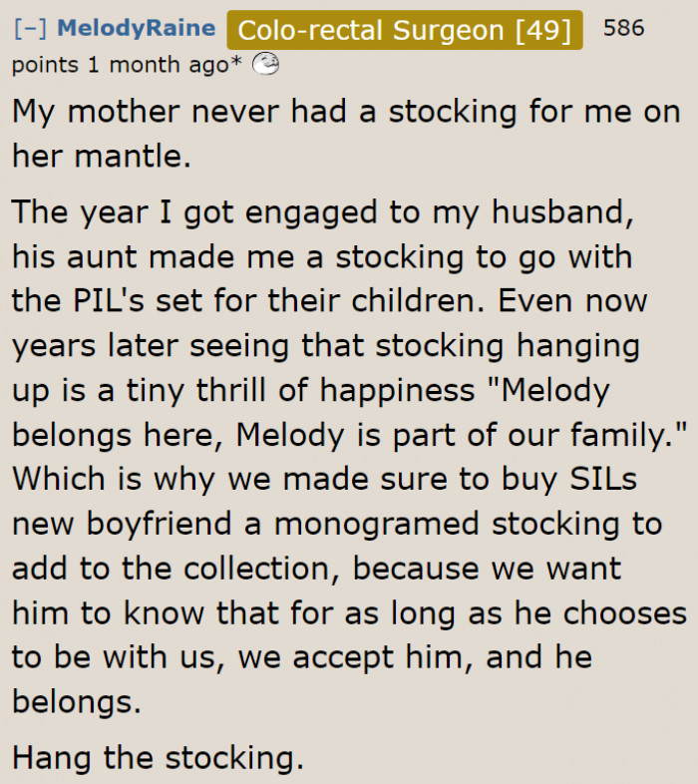Screen dimensions: 698x784
Task: Select the word "SILs" in the text
Action: pyautogui.click(x=603, y=479)
